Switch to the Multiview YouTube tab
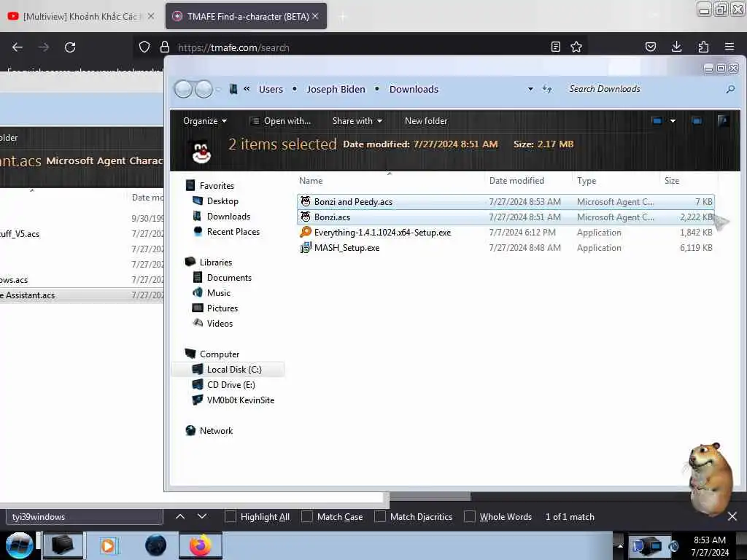 pos(80,16)
